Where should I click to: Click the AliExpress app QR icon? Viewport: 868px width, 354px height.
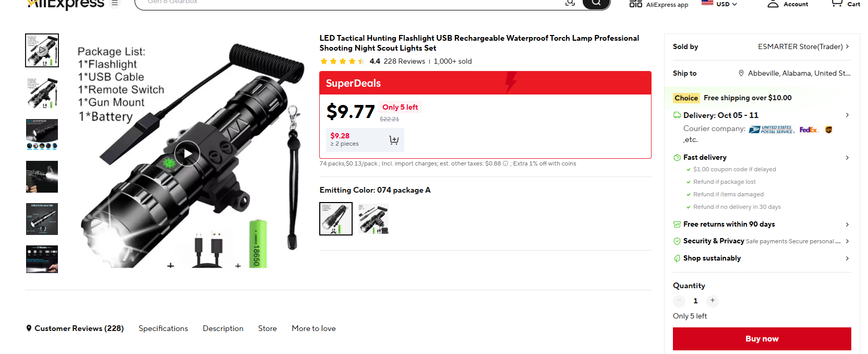[x=635, y=4]
